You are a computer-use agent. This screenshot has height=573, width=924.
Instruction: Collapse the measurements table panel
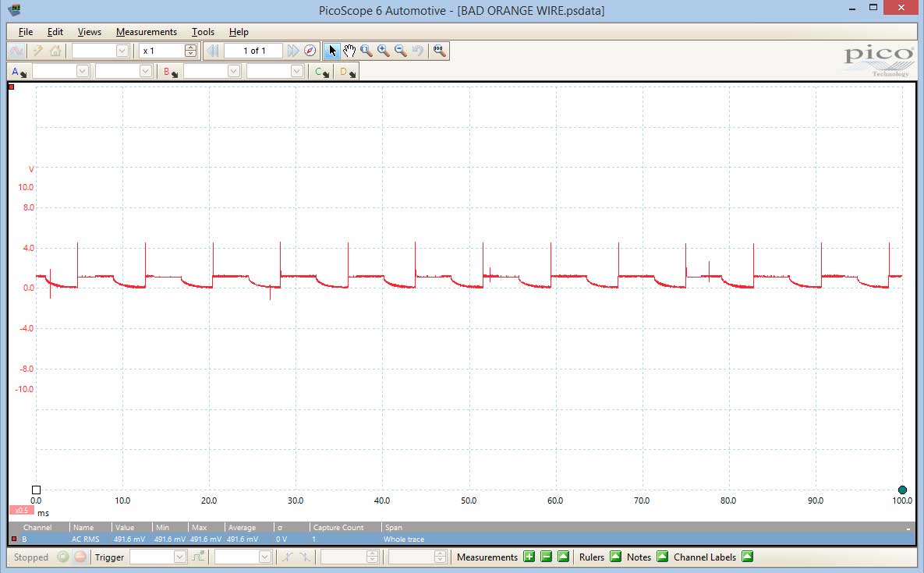pos(908,529)
